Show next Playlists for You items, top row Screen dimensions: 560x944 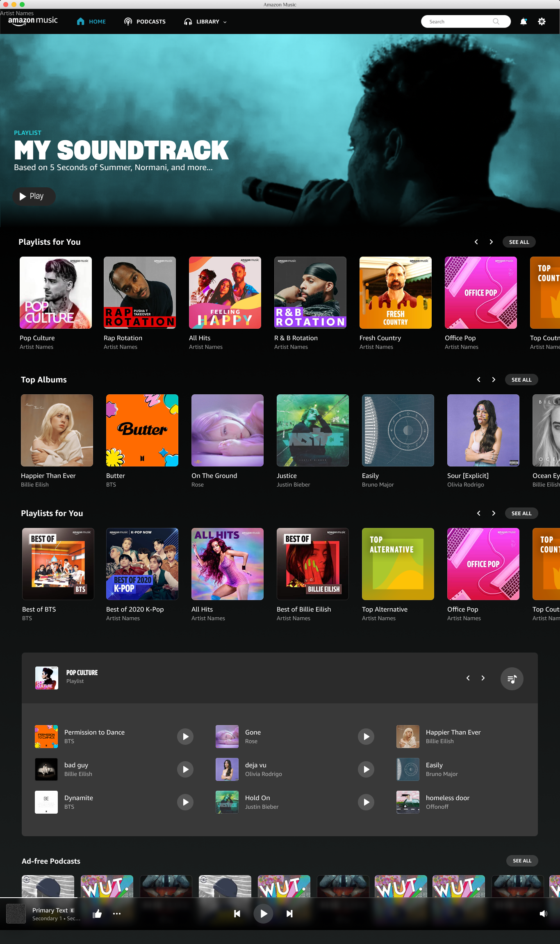(x=491, y=242)
